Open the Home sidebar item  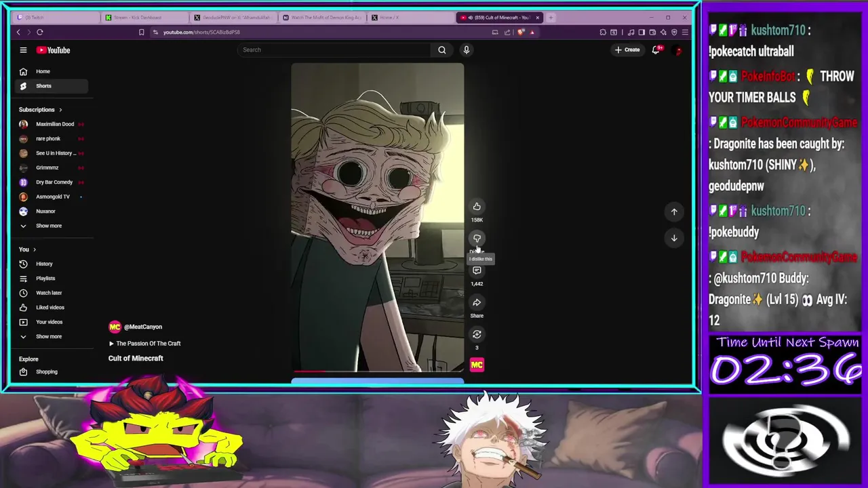52,71
